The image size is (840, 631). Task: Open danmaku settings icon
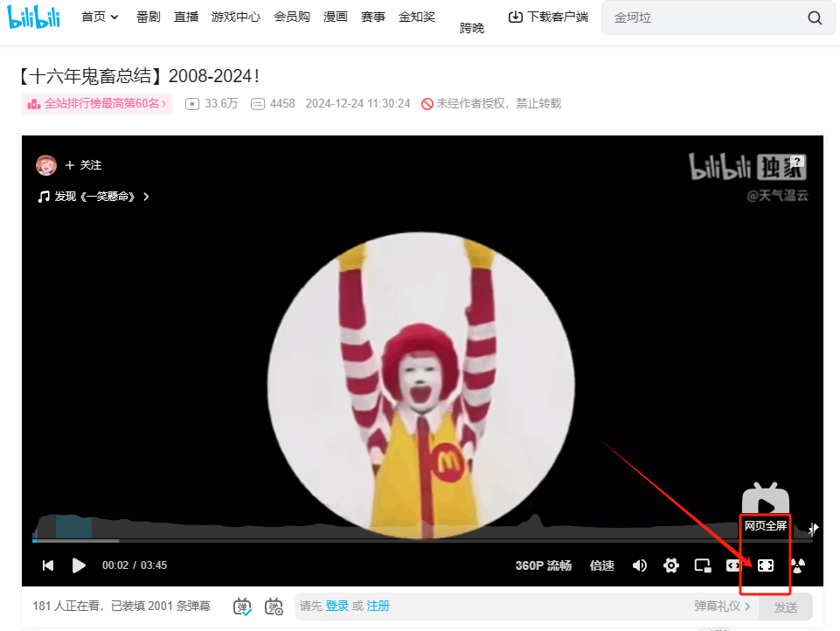[x=274, y=607]
